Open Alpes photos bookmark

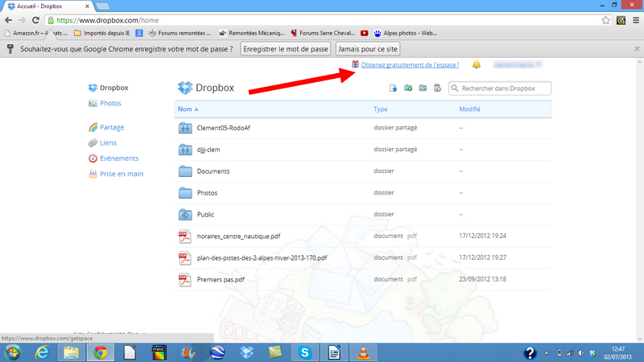(x=406, y=33)
